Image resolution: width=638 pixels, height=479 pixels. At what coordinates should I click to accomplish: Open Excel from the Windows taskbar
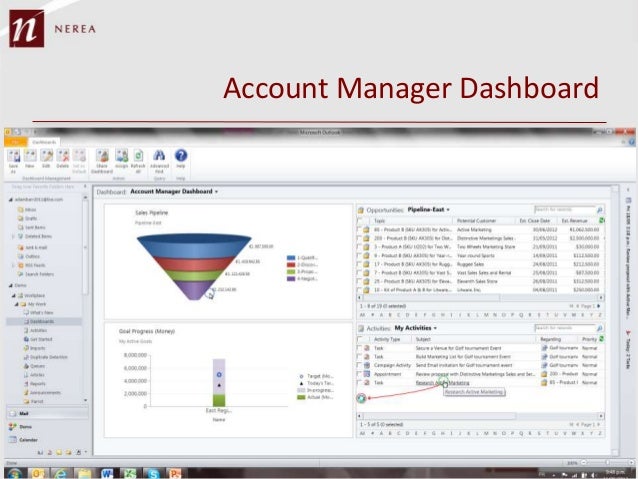(x=130, y=473)
